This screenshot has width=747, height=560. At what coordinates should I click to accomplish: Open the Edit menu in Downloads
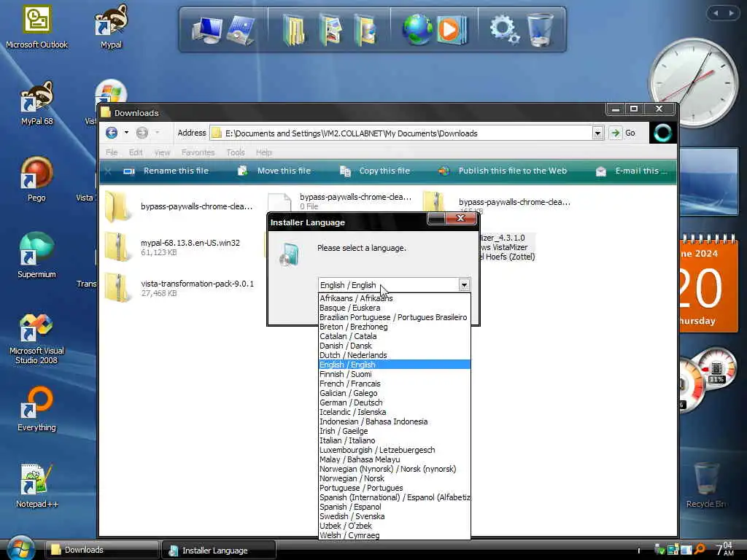coord(135,152)
